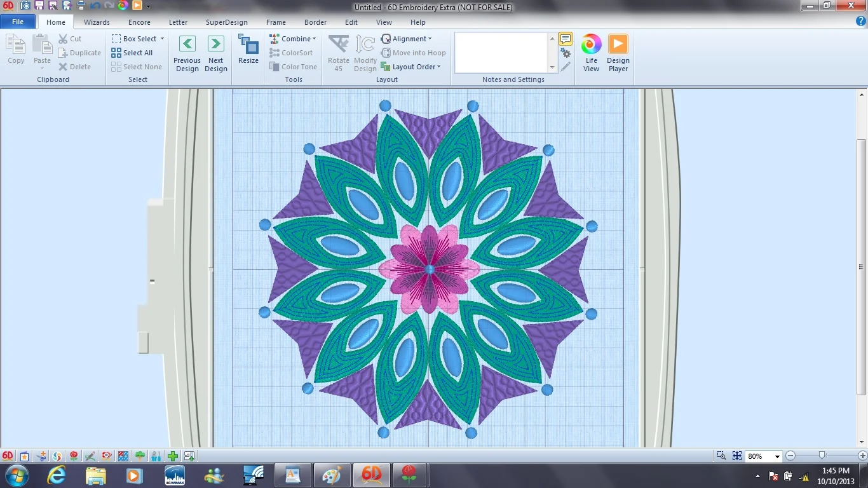
Task: Open the star card module in the bottom toolbar
Action: click(x=24, y=456)
